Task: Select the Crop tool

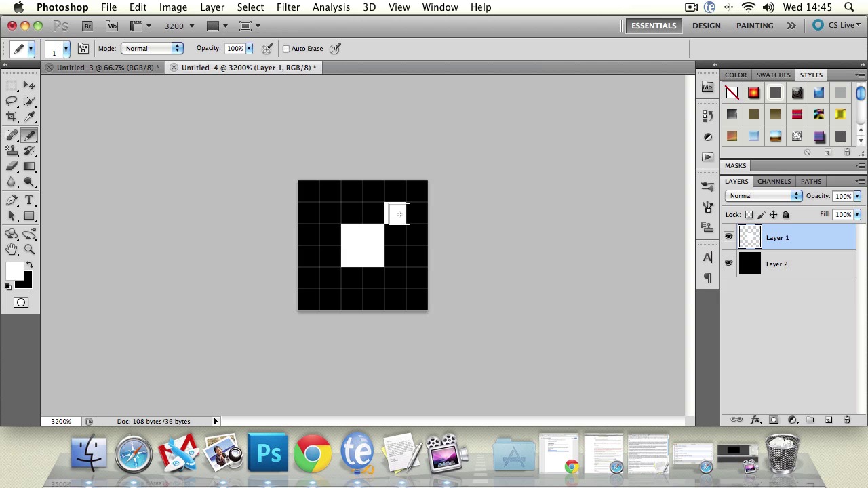Action: point(12,117)
